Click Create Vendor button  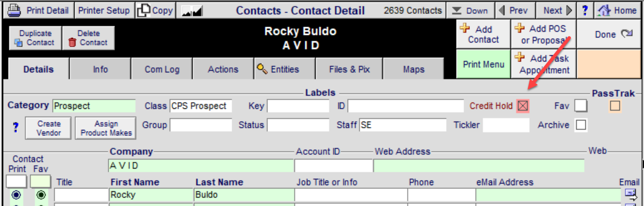pyautogui.click(x=49, y=128)
